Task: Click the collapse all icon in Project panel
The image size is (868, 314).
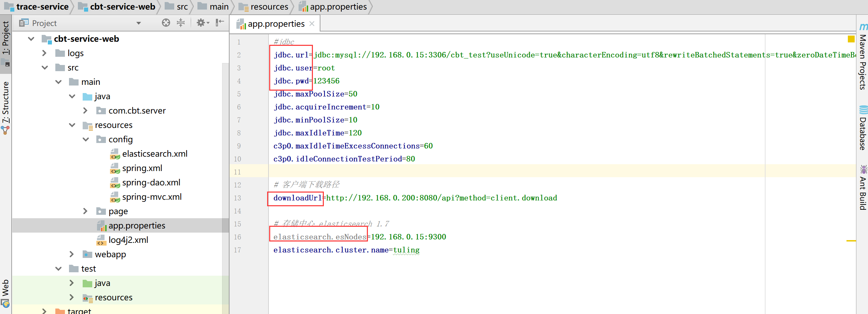Action: (181, 23)
